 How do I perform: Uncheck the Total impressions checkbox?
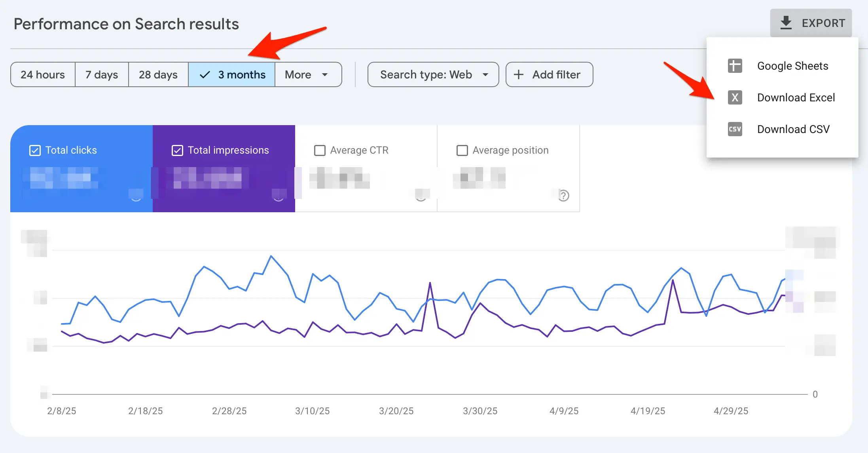(x=177, y=150)
